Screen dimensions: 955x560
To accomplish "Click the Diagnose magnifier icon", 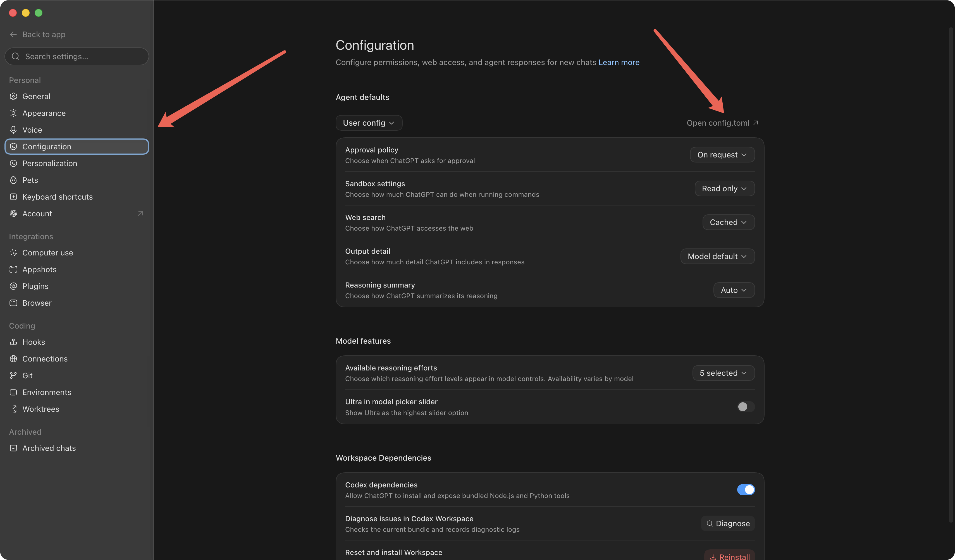I will (x=710, y=523).
